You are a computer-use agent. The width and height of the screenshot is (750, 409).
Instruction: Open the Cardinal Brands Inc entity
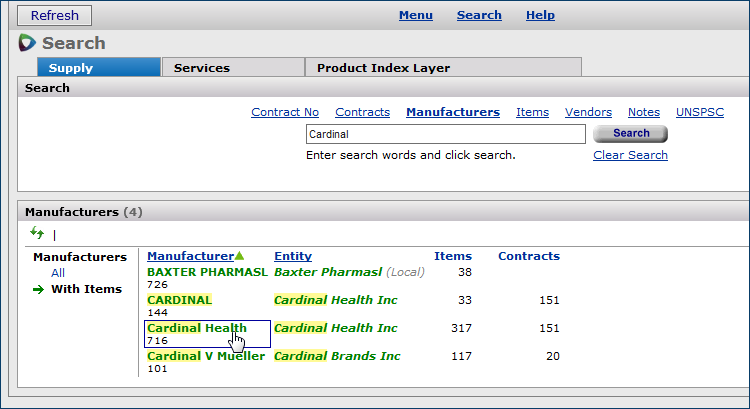(x=337, y=356)
